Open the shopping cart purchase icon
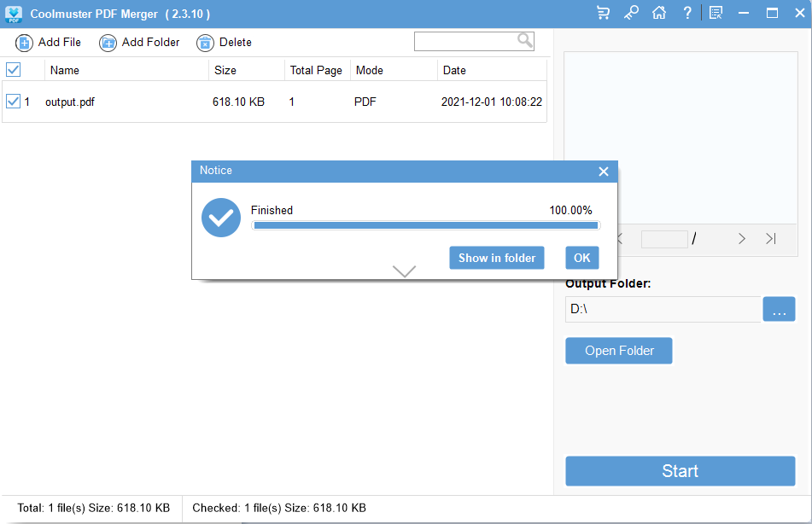812x524 pixels. click(x=604, y=13)
